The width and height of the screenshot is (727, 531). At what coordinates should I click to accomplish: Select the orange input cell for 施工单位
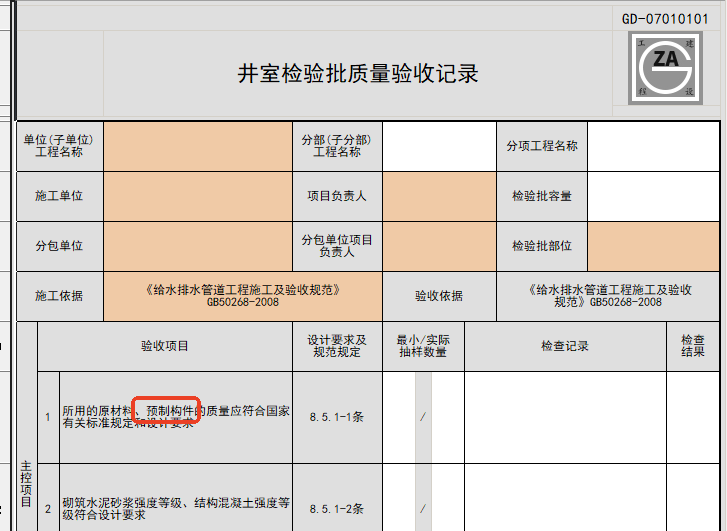[x=196, y=196]
